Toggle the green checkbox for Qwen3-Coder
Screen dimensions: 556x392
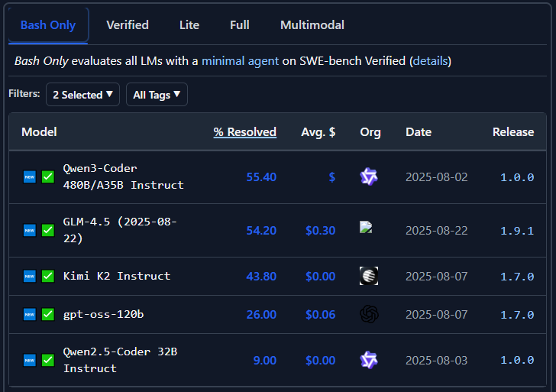coord(48,177)
